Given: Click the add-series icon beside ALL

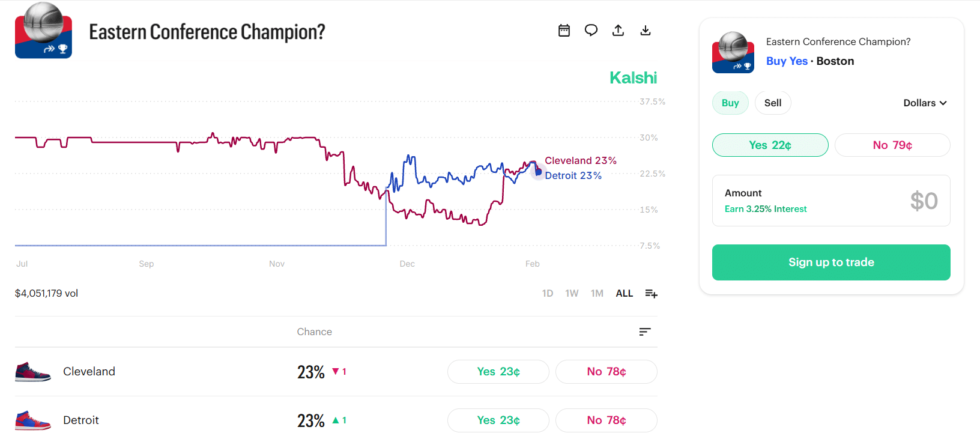Looking at the screenshot, I should [x=651, y=294].
